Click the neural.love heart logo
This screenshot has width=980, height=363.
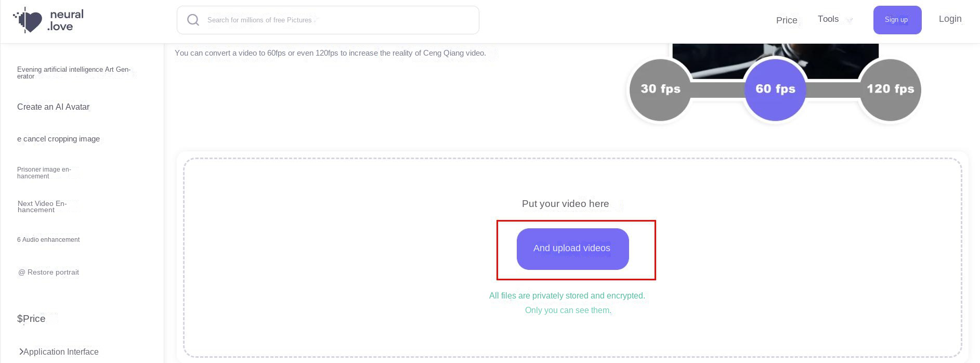point(28,20)
